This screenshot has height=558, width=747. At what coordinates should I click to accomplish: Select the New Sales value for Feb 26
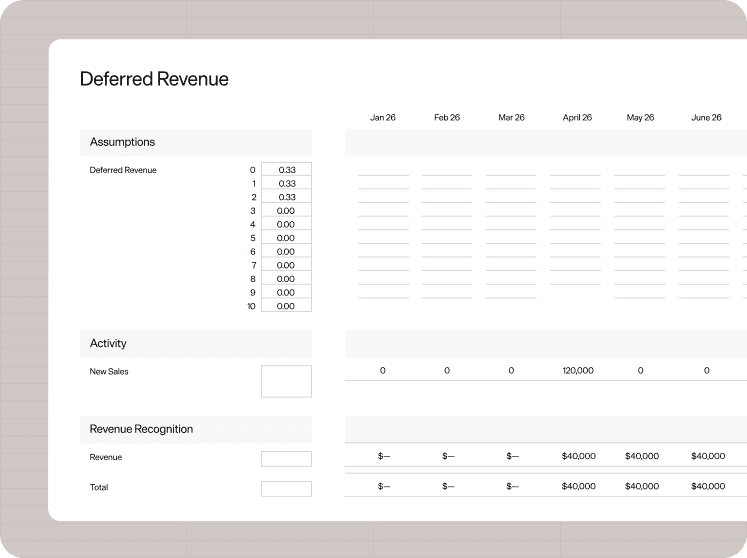[447, 371]
